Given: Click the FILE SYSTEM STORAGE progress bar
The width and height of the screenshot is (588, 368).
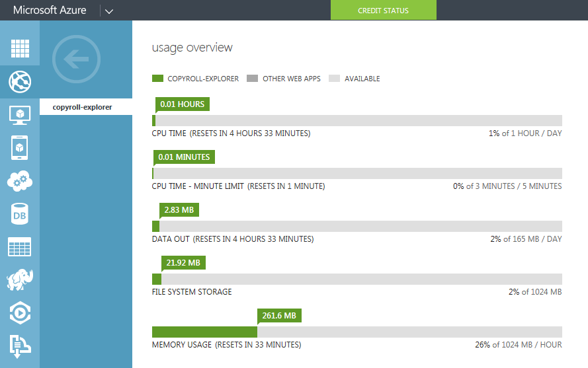Looking at the screenshot, I should [x=357, y=279].
